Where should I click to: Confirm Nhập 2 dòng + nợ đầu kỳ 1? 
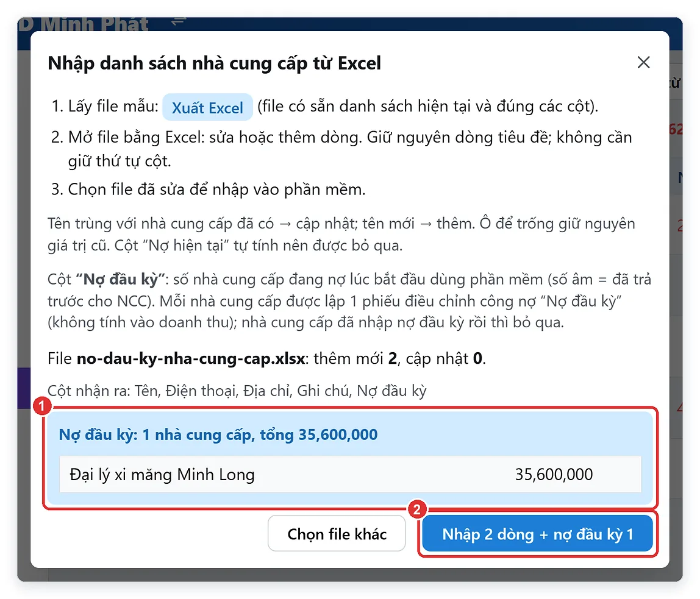[538, 534]
